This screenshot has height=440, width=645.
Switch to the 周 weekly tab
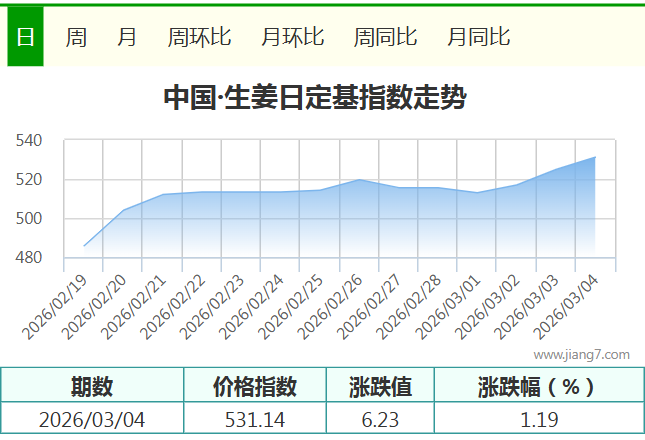tap(76, 38)
